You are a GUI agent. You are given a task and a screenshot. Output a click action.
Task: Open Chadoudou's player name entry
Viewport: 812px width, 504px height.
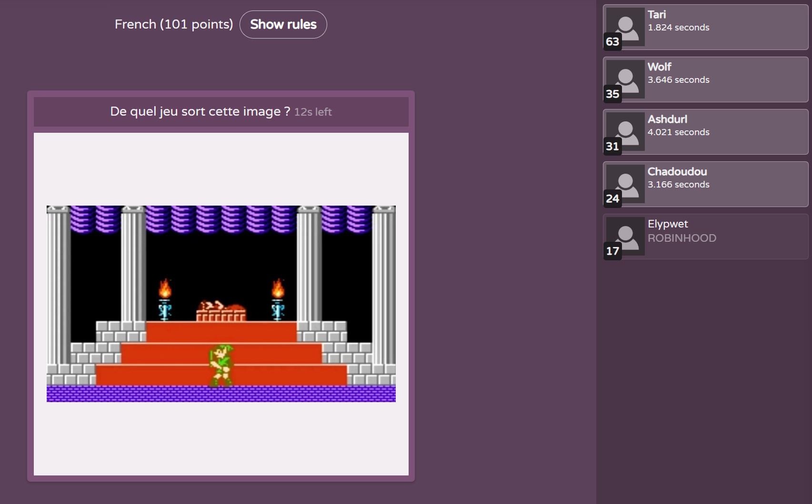(677, 172)
